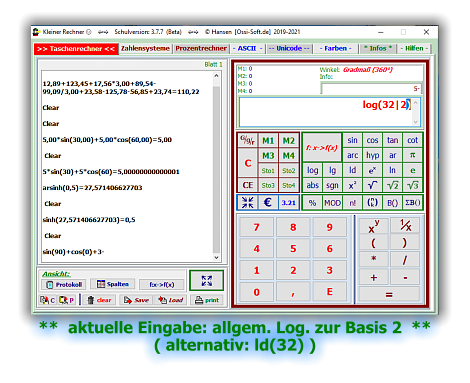The width and height of the screenshot is (470, 383).
Task: Click the arc inverse function button
Action: pos(352,155)
